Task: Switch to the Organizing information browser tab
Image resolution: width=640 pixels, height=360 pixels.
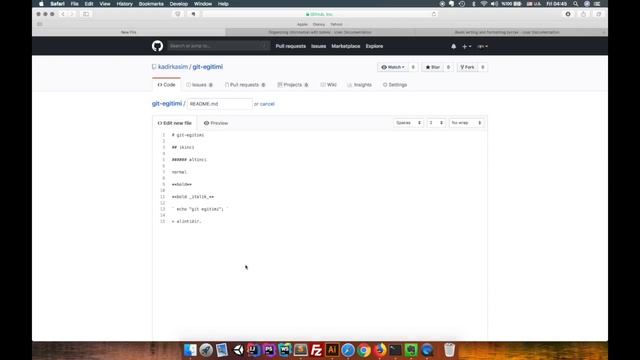Action: coord(320,32)
